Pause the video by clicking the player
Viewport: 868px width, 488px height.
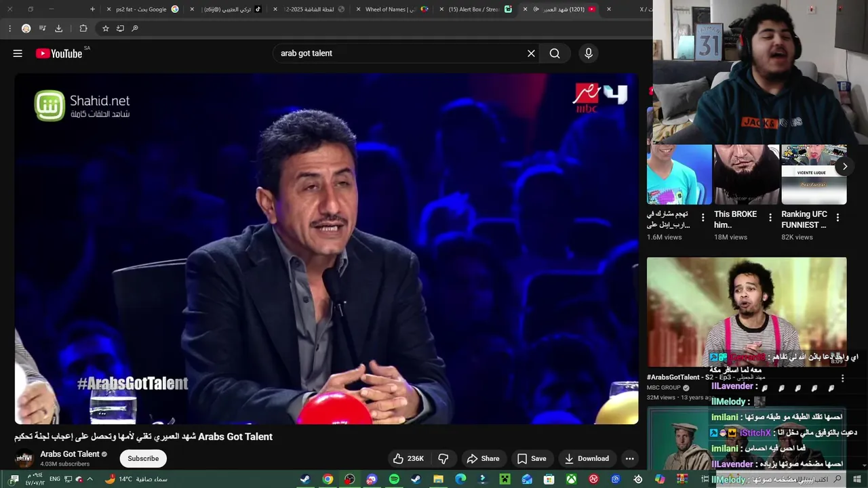click(326, 249)
